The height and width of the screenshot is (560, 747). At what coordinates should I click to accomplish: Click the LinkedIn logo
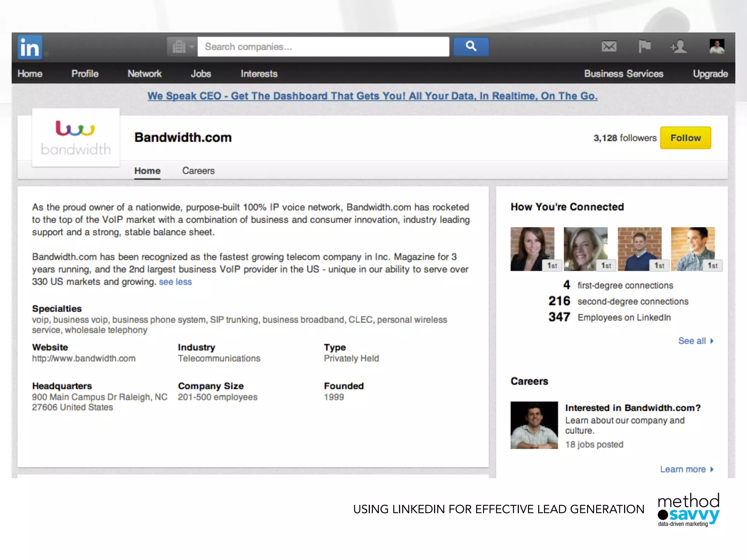click(30, 47)
